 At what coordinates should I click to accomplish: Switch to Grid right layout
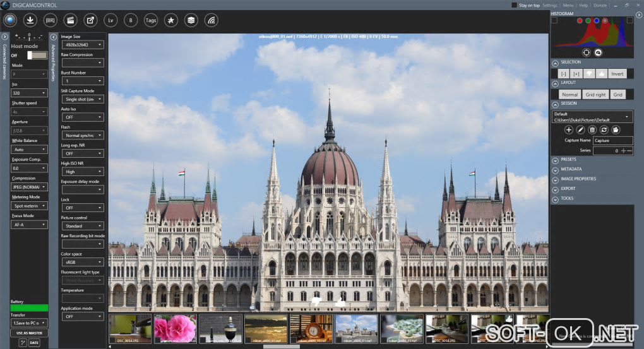(x=595, y=95)
